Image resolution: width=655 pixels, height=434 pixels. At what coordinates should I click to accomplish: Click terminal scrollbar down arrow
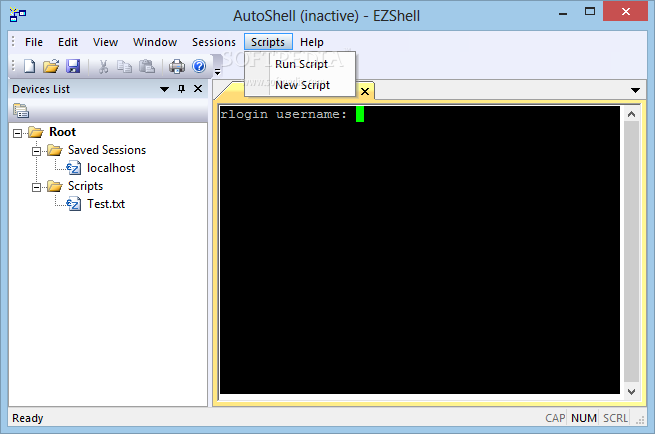(631, 391)
